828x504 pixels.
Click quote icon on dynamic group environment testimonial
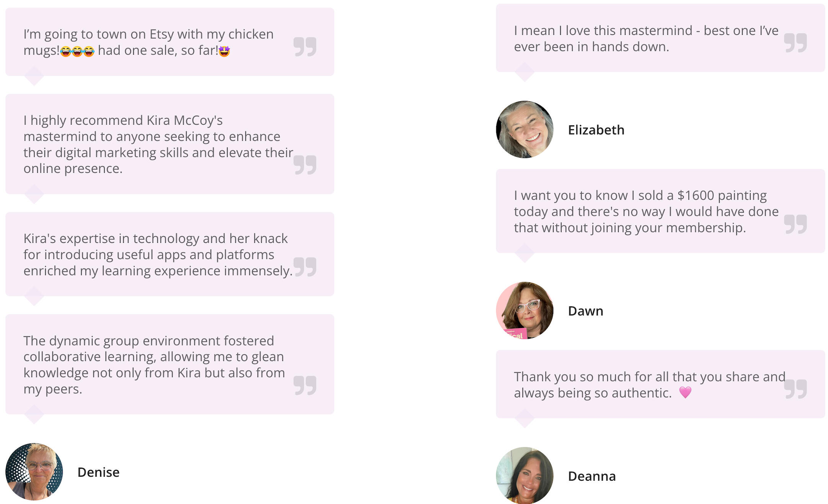305,385
